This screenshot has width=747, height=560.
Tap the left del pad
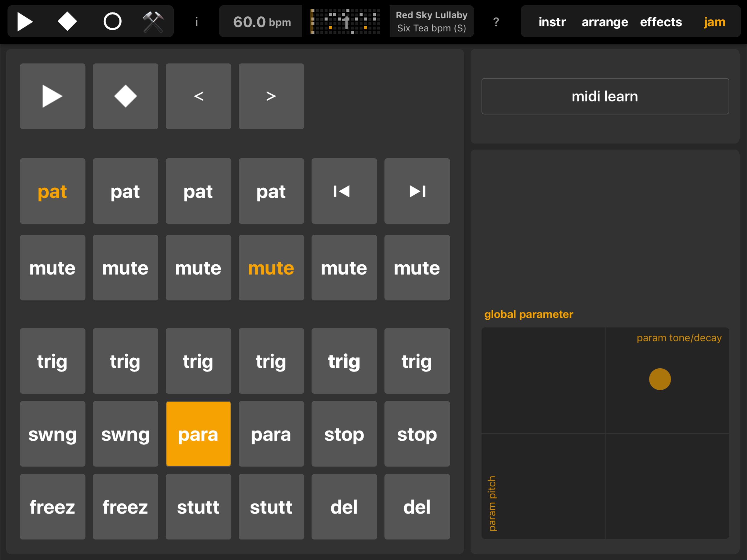coord(345,507)
